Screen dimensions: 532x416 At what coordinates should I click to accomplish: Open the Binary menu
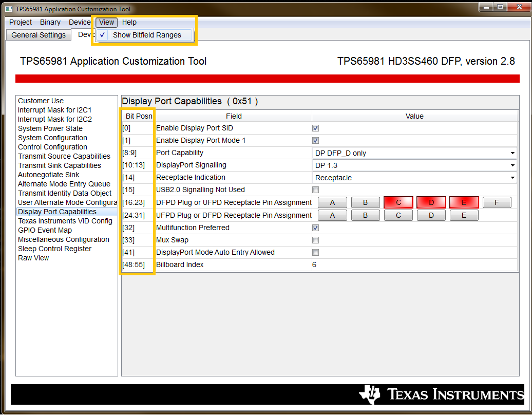(50, 22)
